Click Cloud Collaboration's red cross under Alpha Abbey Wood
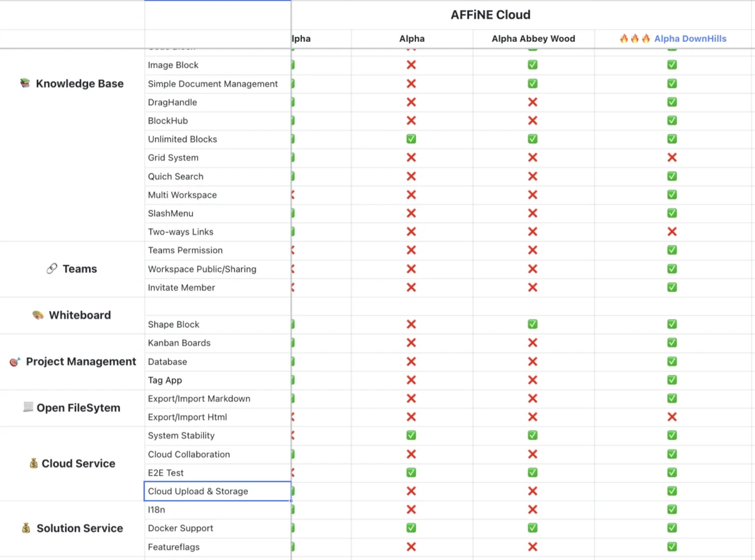755x560 pixels. coord(533,454)
